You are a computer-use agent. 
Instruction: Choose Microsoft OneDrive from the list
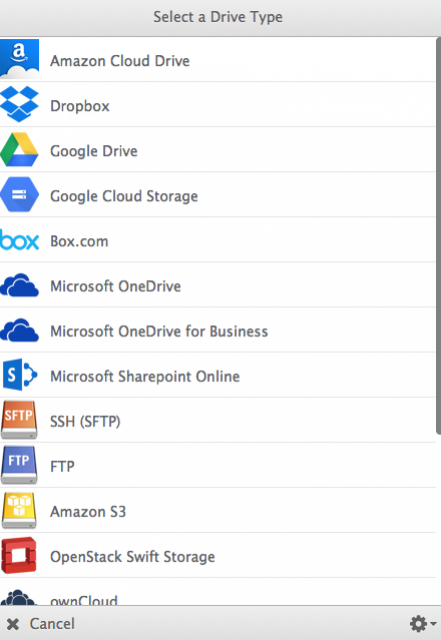tap(218, 285)
